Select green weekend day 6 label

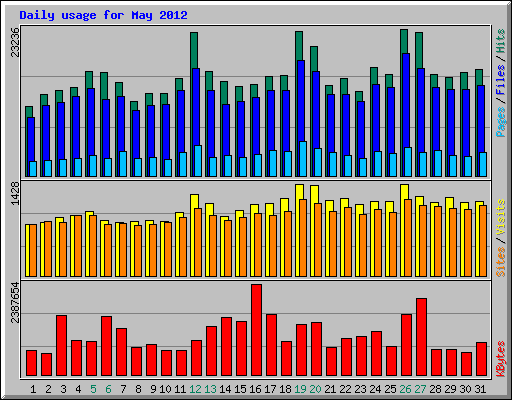[x=108, y=389]
